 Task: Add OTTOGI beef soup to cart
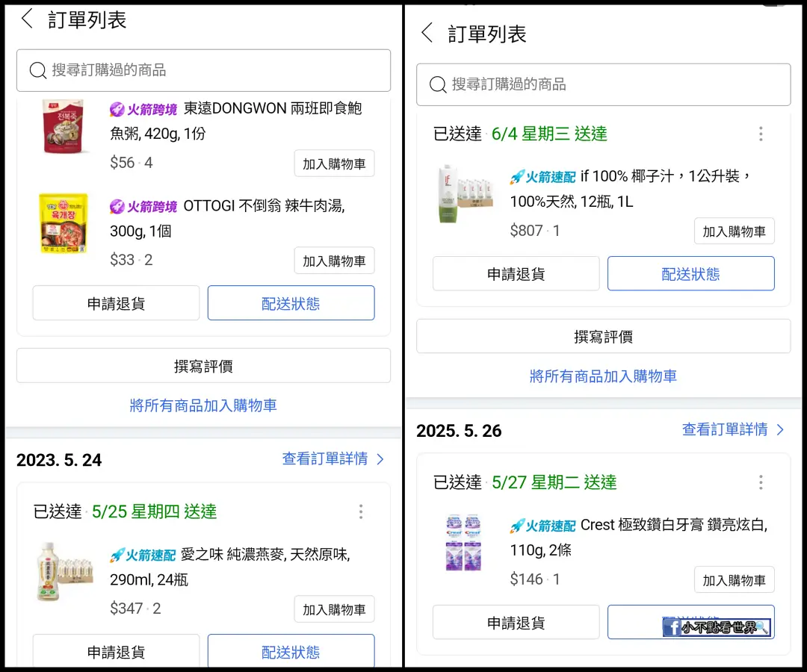(x=334, y=261)
